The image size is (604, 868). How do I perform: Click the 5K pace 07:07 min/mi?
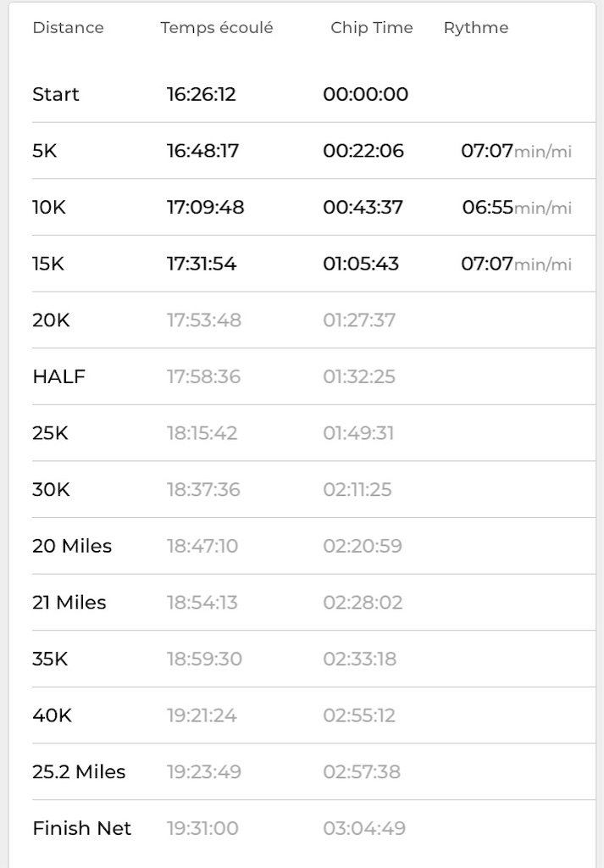tap(516, 151)
